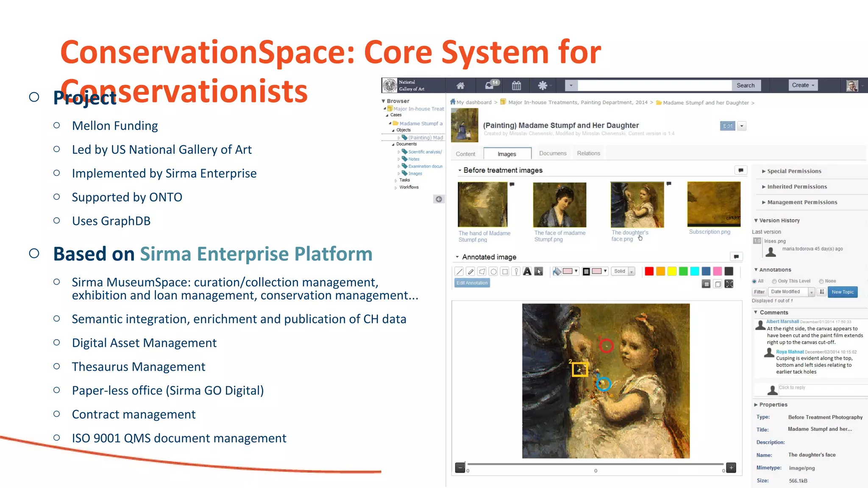Open the home dashboard icon
Viewport: 868px width, 488px height.
coord(460,86)
